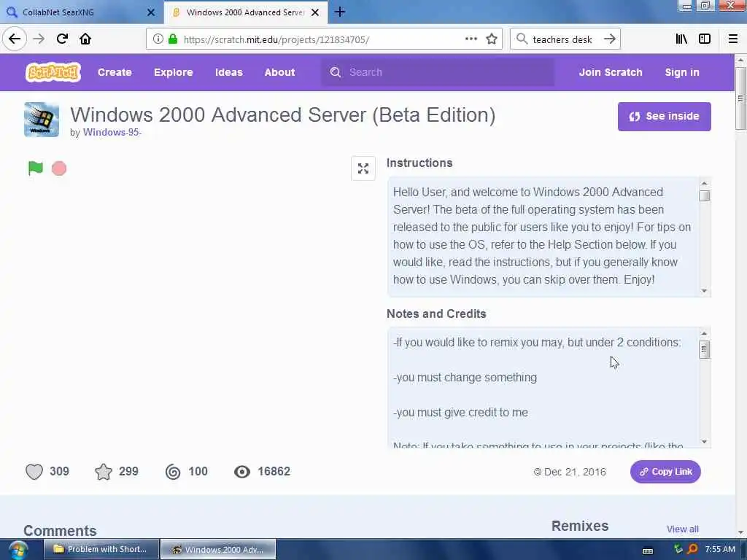Click the 16862 views count
Viewport: 747px width, 560px height.
coord(274,472)
